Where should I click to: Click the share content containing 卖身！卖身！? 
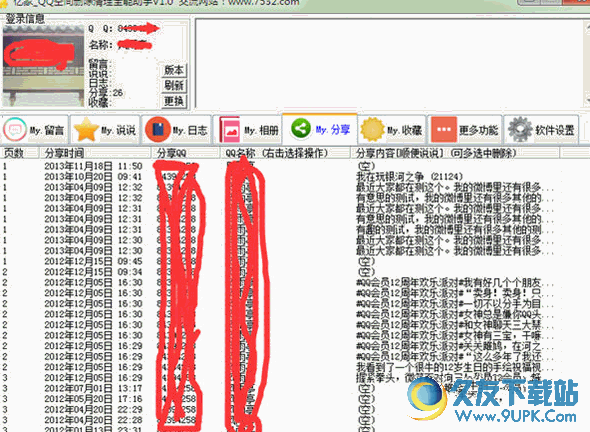[x=455, y=293]
